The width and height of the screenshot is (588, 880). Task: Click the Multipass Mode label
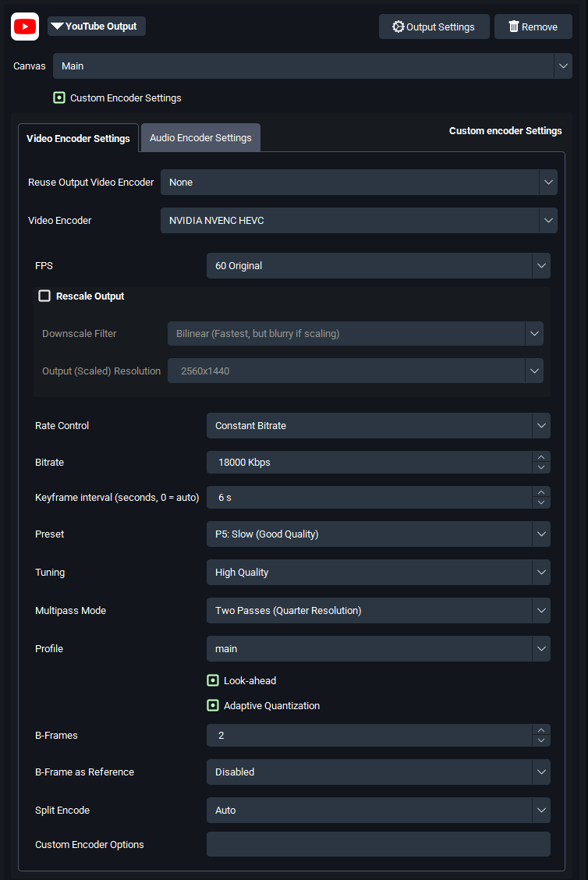[x=70, y=611]
